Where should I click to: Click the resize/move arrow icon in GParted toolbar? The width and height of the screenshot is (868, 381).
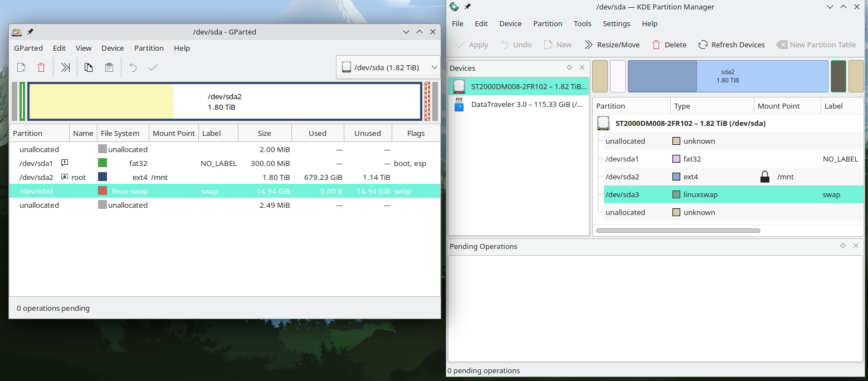(66, 67)
